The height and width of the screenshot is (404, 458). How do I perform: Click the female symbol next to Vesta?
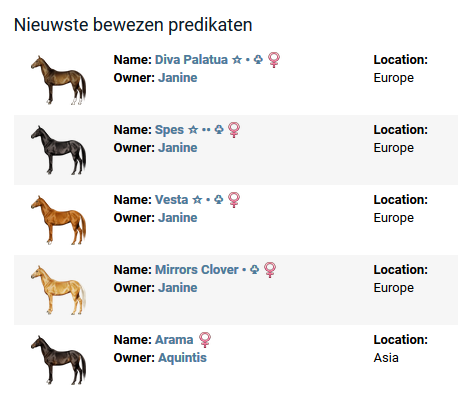click(x=234, y=200)
